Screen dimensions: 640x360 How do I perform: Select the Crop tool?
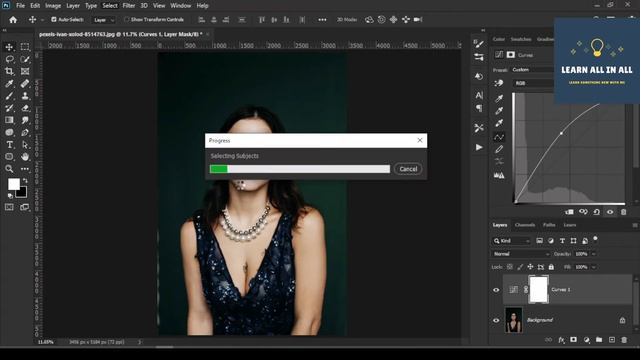coord(9,71)
